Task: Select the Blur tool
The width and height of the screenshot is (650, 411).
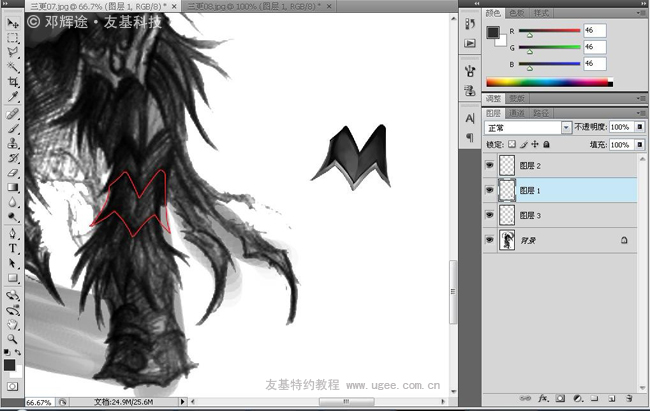Action: point(12,202)
